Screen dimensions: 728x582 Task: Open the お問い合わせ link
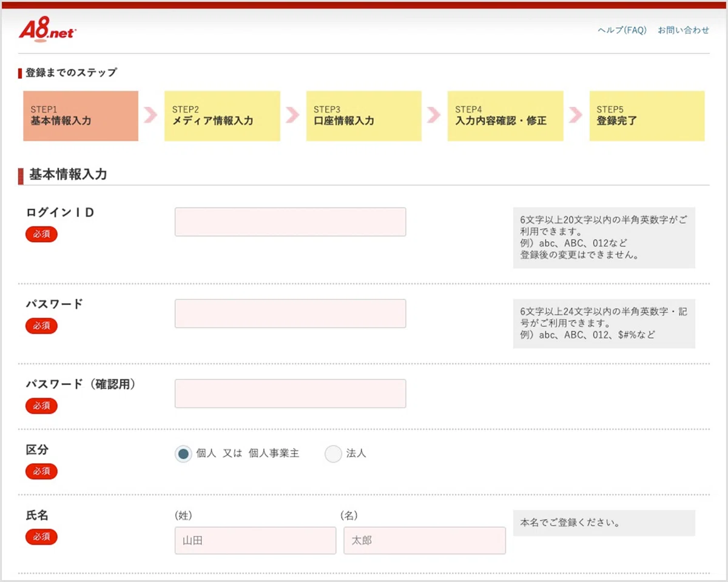pos(683,30)
